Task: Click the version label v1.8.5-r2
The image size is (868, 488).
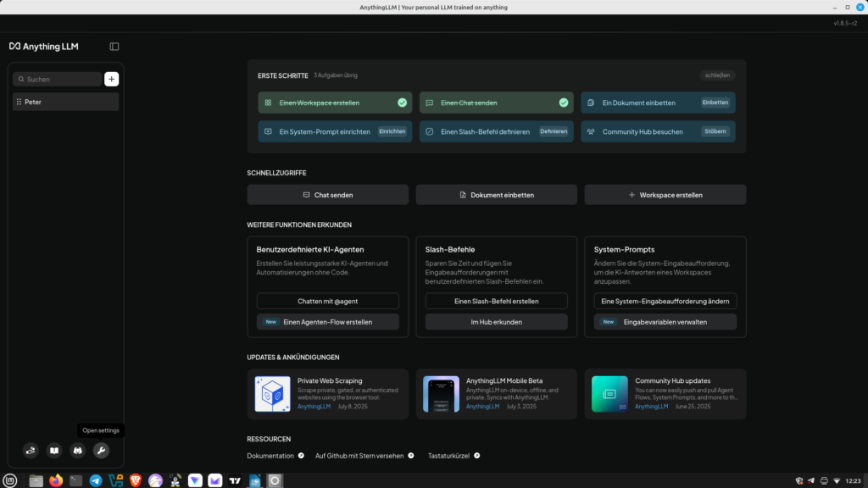Action: click(845, 23)
